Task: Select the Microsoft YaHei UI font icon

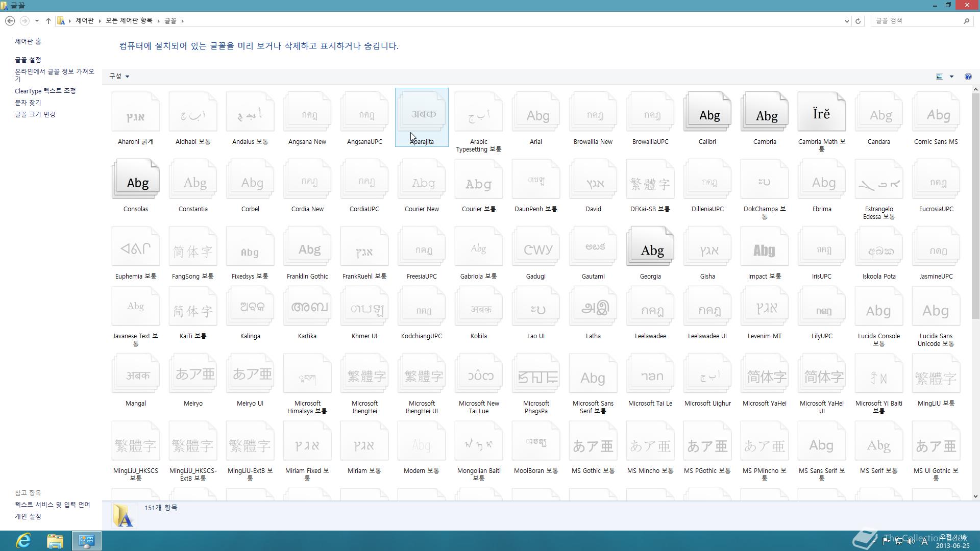Action: tap(821, 373)
